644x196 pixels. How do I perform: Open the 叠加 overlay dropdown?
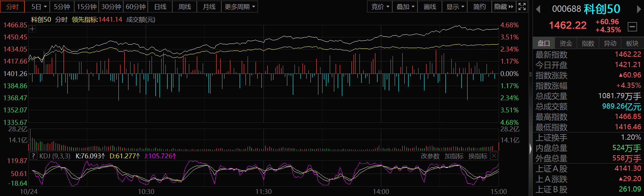405,7
